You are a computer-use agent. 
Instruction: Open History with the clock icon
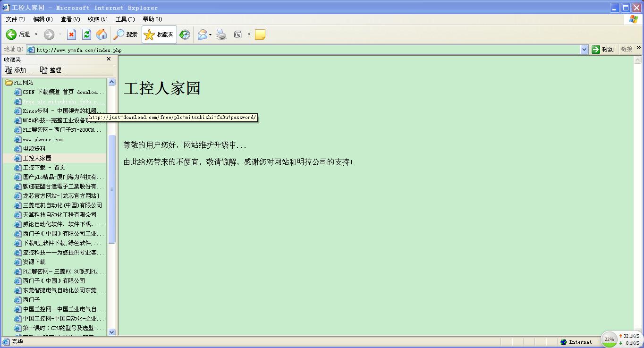(185, 34)
